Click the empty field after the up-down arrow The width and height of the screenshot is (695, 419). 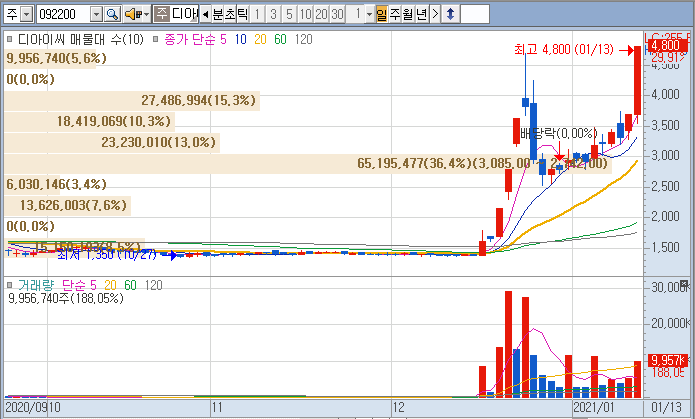tap(475, 14)
